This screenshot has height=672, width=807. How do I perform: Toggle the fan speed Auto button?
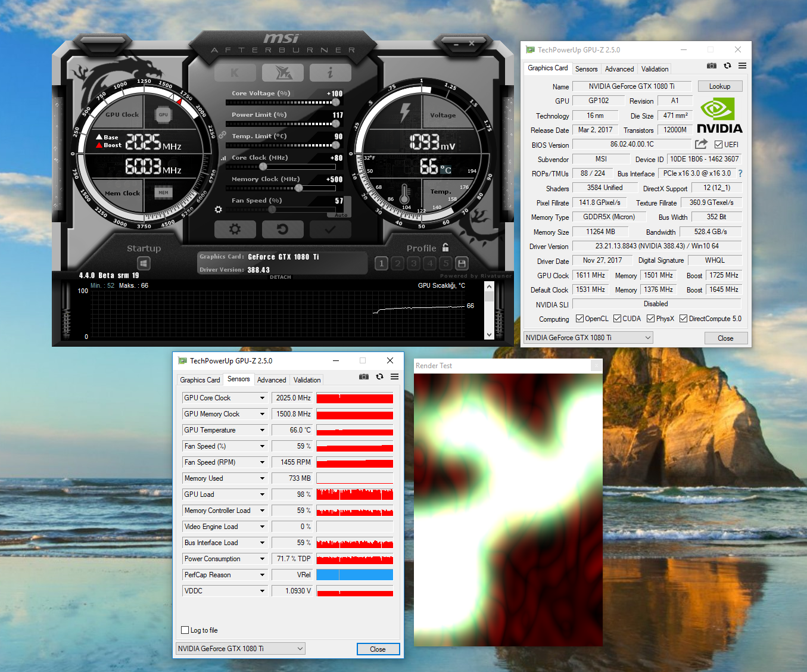pyautogui.click(x=341, y=215)
